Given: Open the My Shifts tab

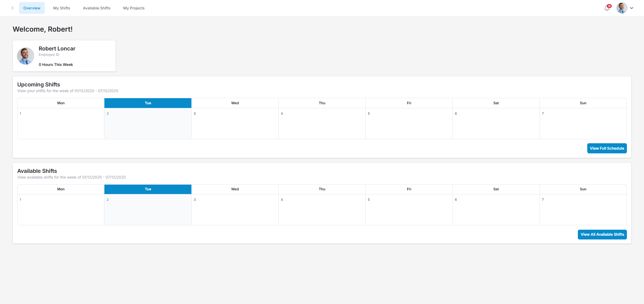Looking at the screenshot, I should [61, 8].
